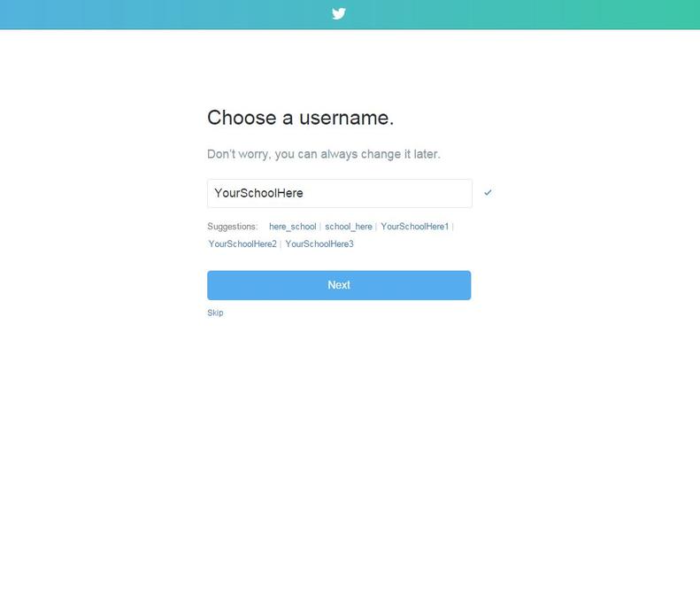Viewport: 700px width, 595px height.
Task: Select the YourSchoolHere1 suggestion
Action: click(x=415, y=227)
